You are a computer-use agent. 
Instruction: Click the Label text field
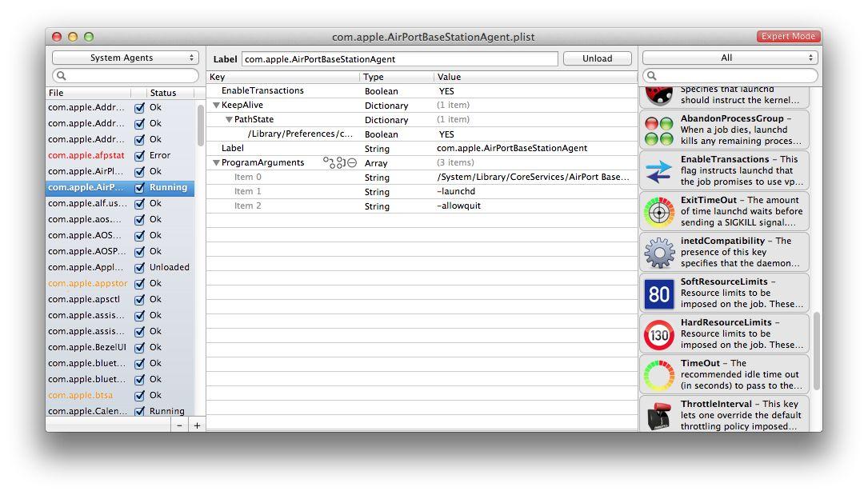[400, 58]
